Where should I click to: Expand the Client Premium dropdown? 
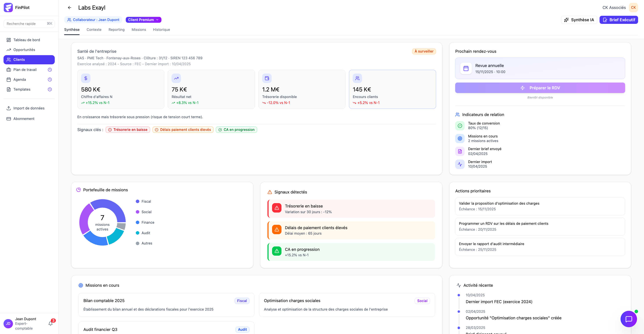tap(143, 20)
